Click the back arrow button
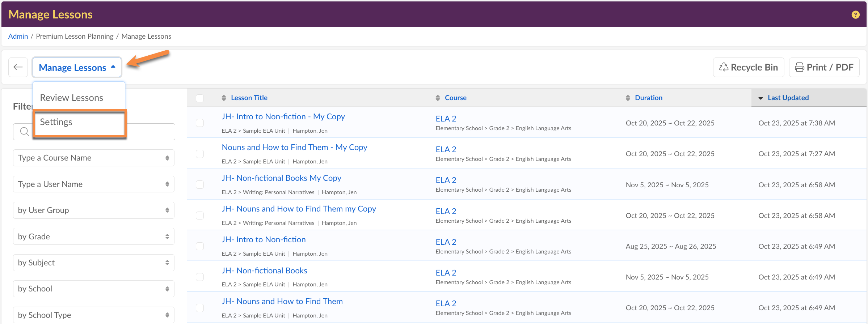This screenshot has height=324, width=868. (18, 67)
